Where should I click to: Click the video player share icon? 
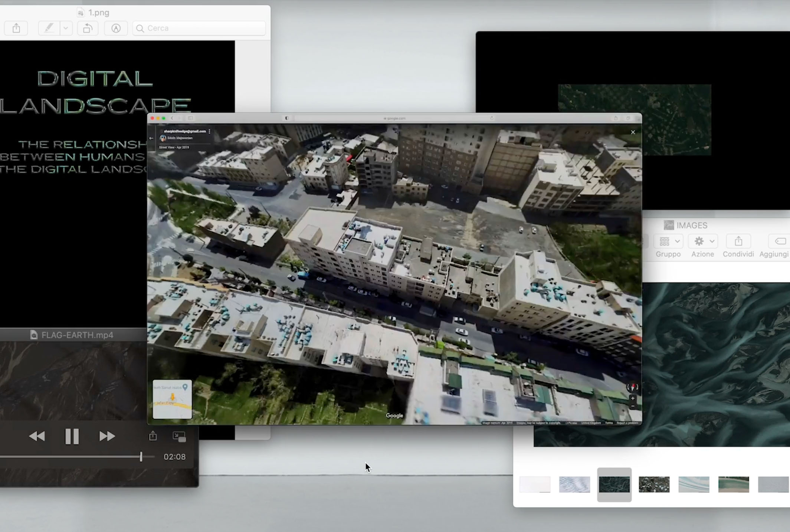[153, 436]
